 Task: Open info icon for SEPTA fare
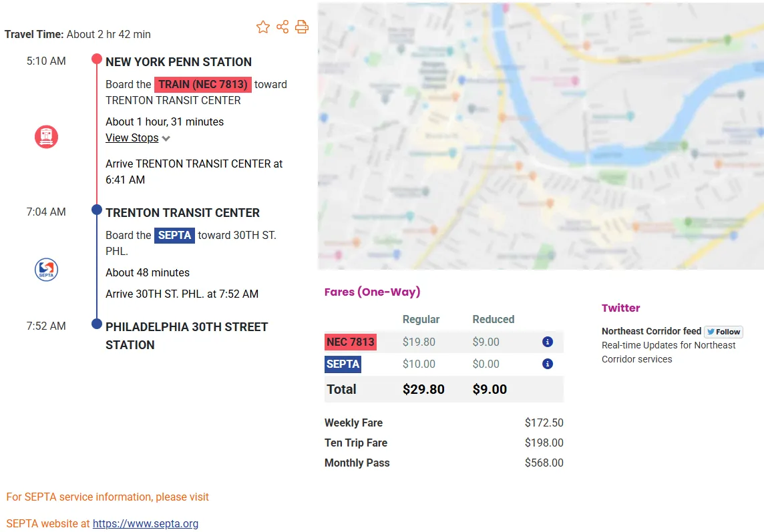548,364
